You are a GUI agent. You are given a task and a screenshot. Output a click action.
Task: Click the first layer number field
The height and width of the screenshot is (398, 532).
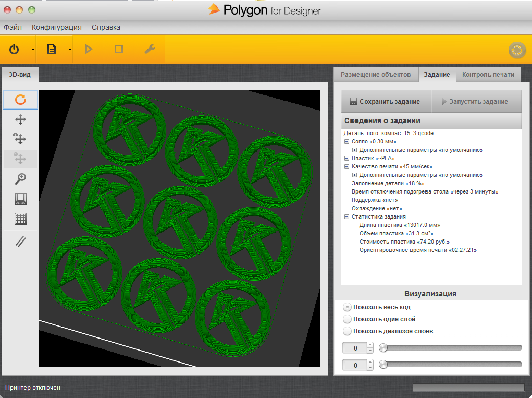[355, 348]
